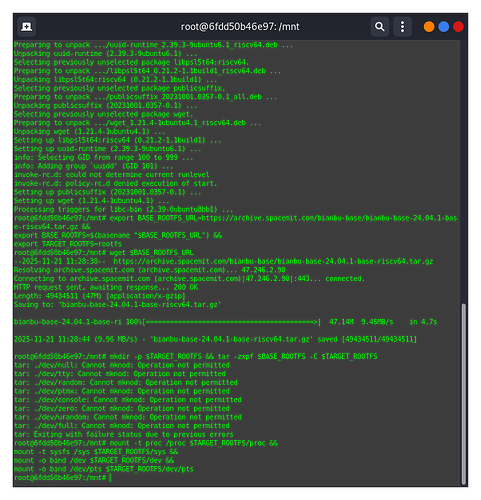The width and height of the screenshot is (481, 500).
Task: Open a new terminal tab
Action: tap(26, 27)
